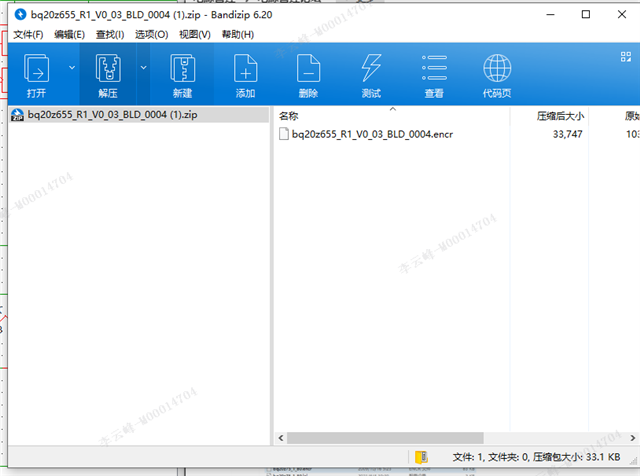Click the yellow archive icon in status bar

tap(421, 457)
